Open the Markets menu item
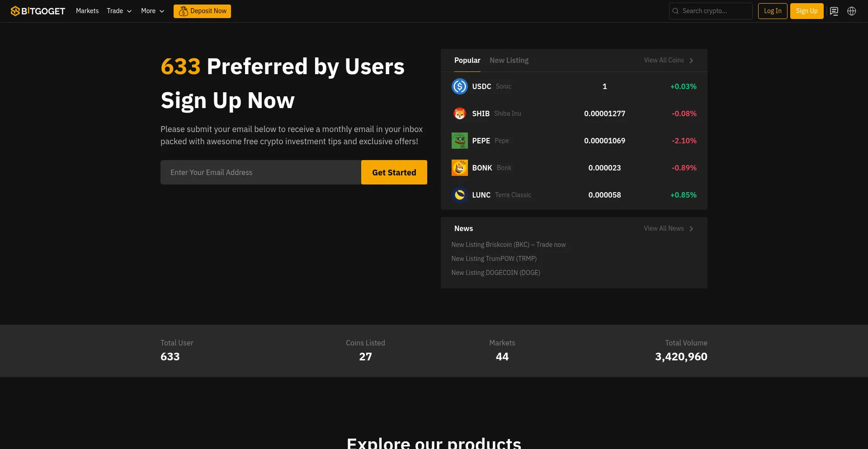 [x=87, y=11]
